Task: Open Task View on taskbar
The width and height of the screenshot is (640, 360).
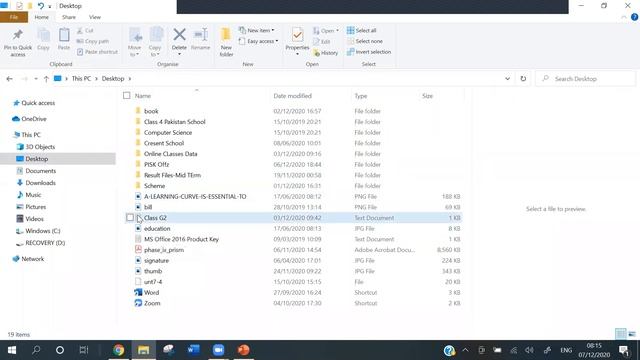Action: (84, 350)
